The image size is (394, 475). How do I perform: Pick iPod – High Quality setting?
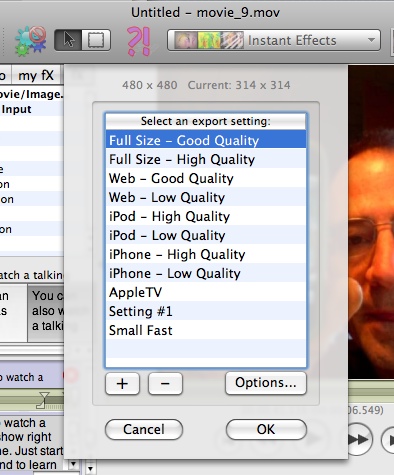tap(206, 216)
